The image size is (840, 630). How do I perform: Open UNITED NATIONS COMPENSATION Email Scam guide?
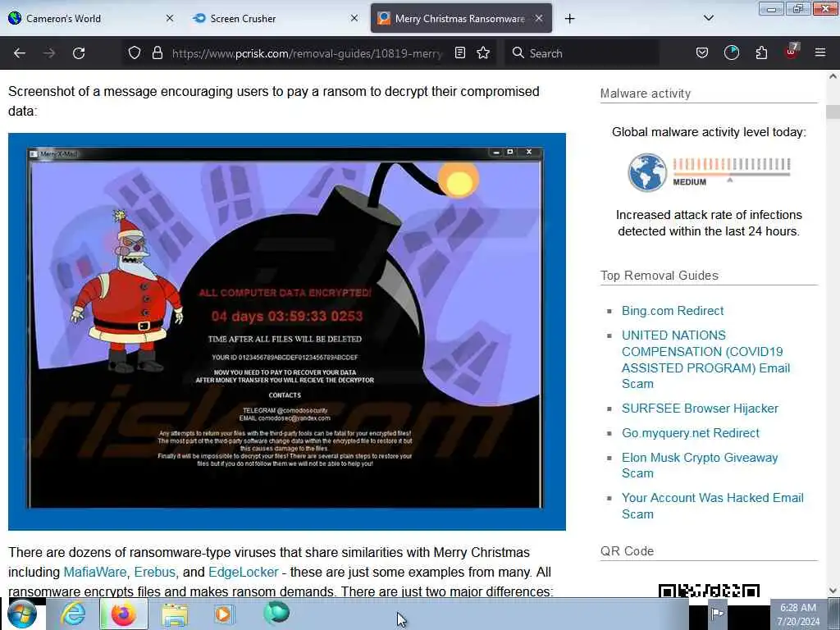point(705,359)
